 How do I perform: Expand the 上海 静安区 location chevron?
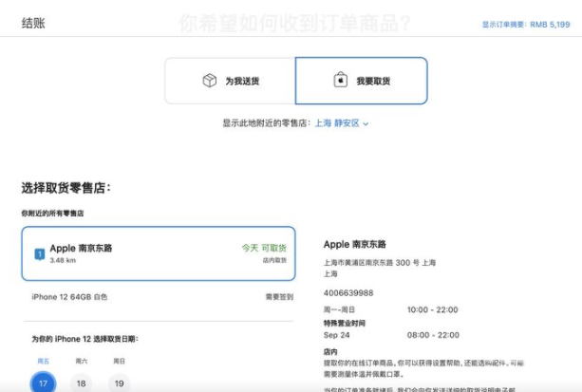click(x=366, y=123)
